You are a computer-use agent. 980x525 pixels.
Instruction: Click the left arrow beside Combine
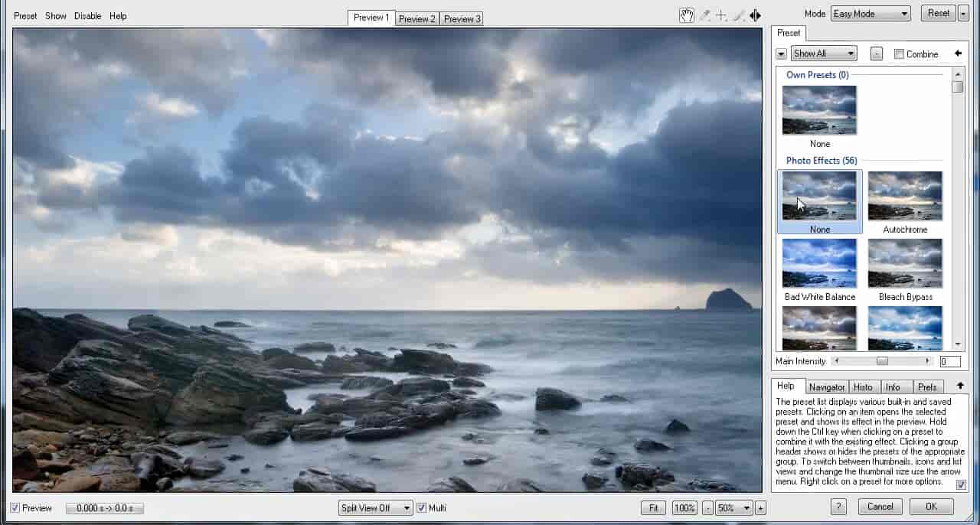[958, 54]
